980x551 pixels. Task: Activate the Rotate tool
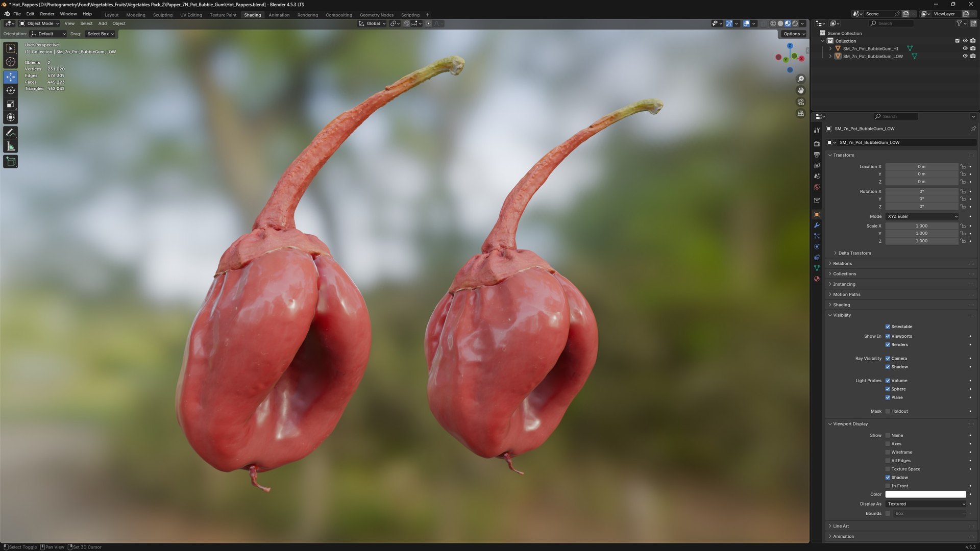(11, 90)
